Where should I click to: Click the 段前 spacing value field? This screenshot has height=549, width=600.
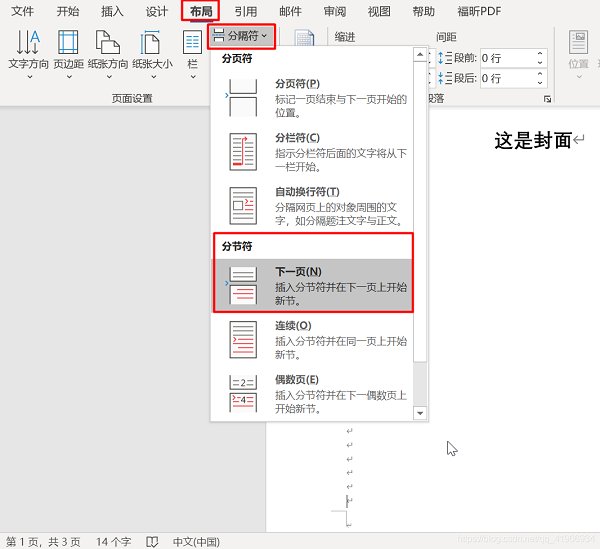point(505,58)
